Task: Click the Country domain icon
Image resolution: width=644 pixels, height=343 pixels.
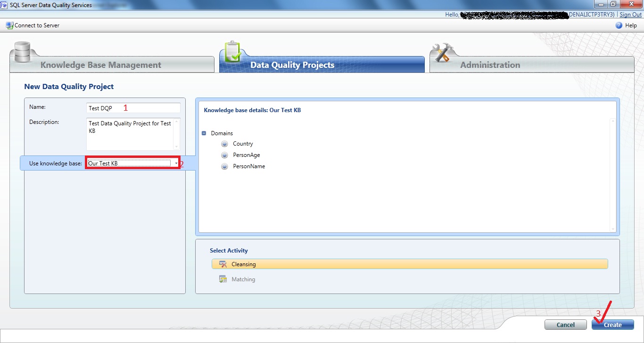Action: tap(225, 144)
